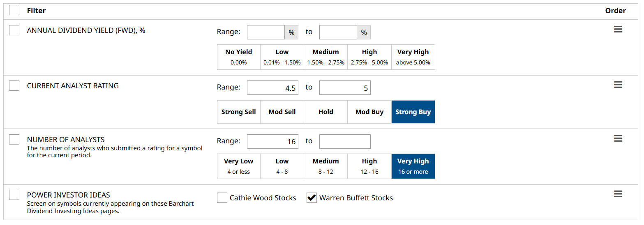Viewport: 644px width, 225px height.
Task: Click the analyst rating maximum field showing 5
Action: [x=344, y=88]
